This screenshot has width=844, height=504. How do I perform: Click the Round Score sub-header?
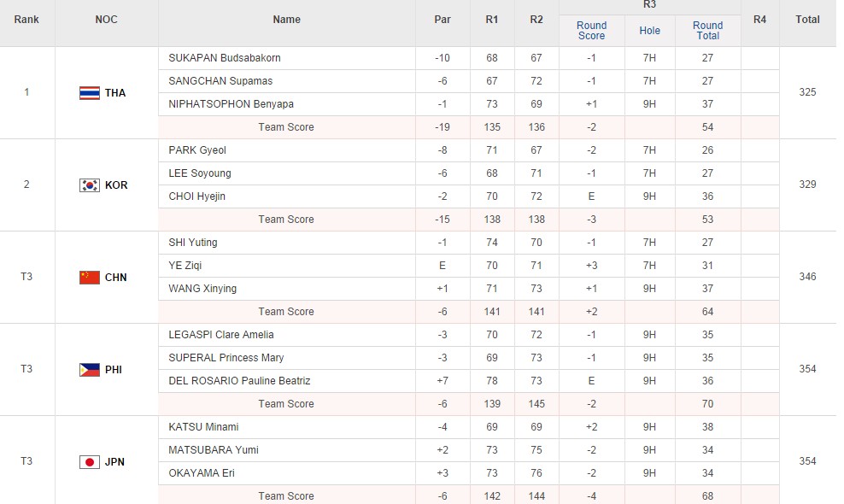coord(591,31)
